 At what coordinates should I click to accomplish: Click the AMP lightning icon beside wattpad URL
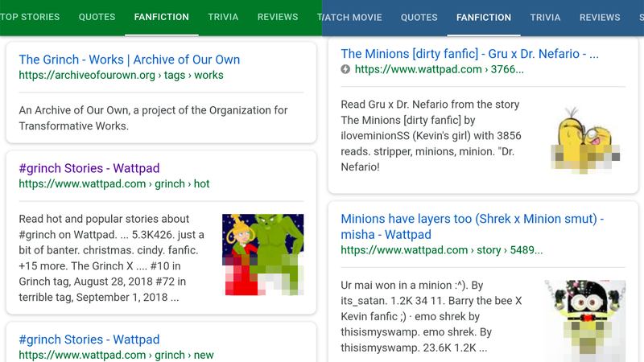coord(345,69)
